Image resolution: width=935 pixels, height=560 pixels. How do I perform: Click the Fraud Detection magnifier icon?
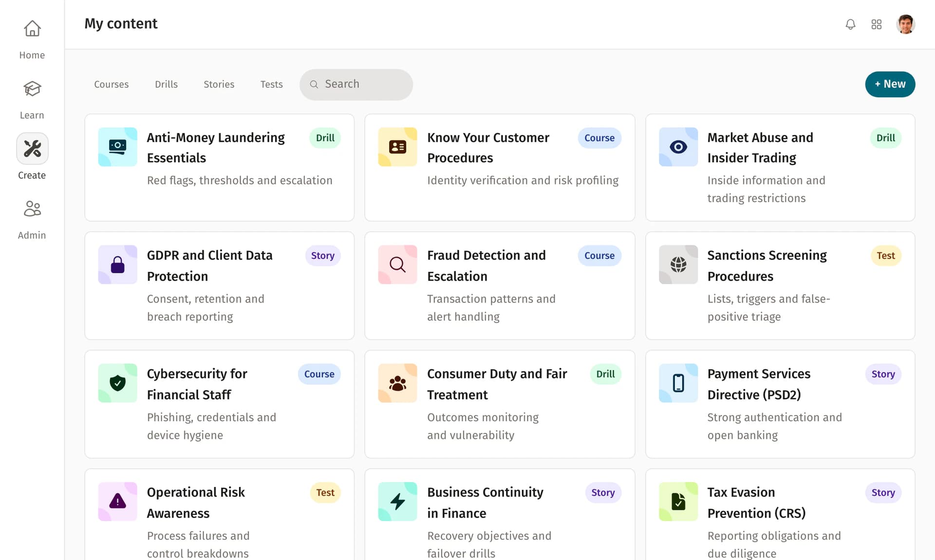point(397,264)
